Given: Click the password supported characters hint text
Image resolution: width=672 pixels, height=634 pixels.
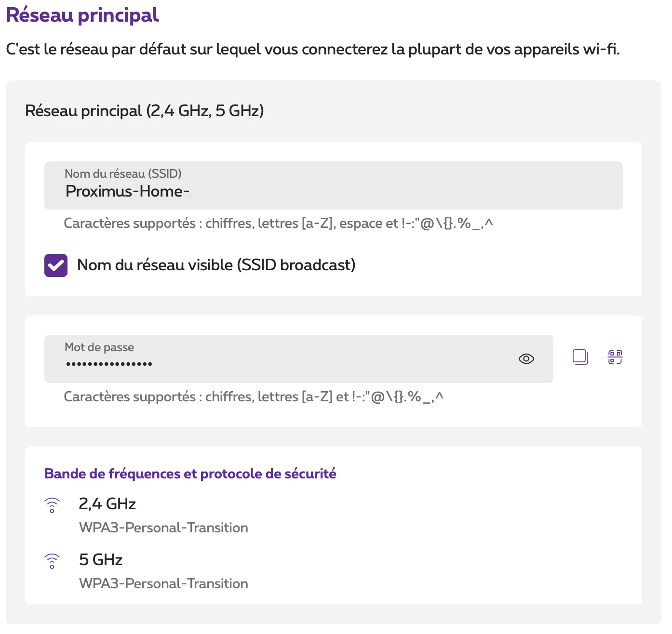Looking at the screenshot, I should tap(254, 397).
